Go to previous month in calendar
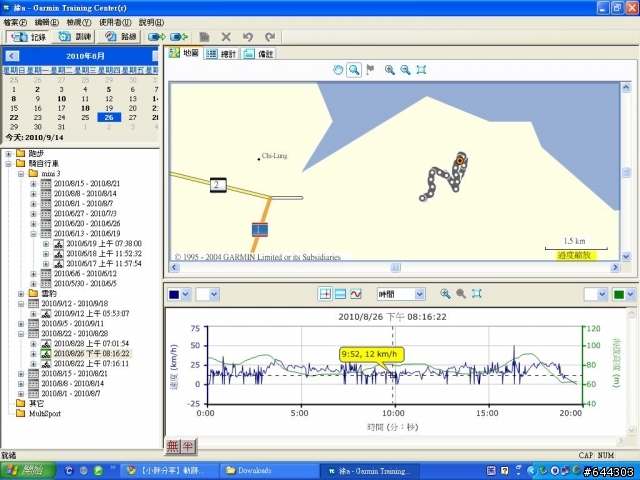 point(12,56)
